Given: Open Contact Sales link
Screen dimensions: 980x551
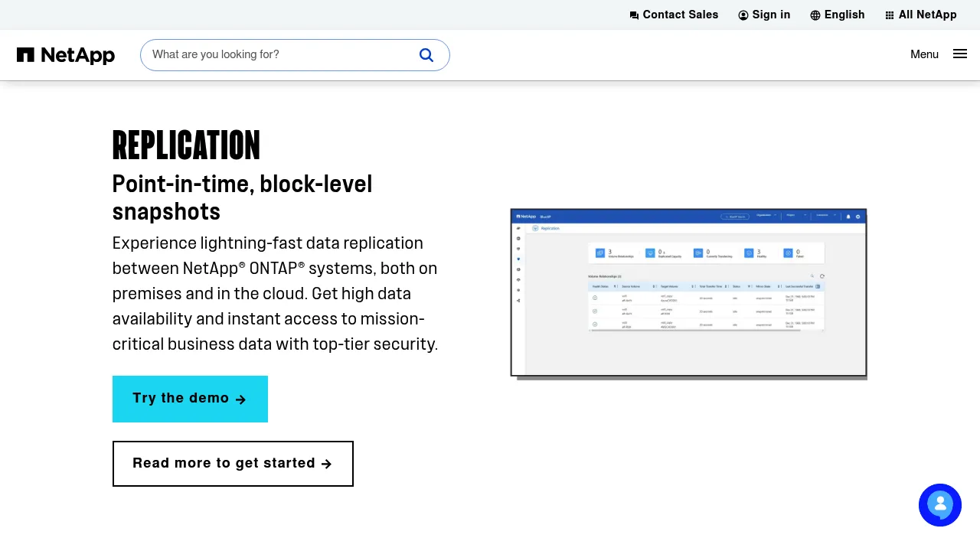Looking at the screenshot, I should [674, 15].
